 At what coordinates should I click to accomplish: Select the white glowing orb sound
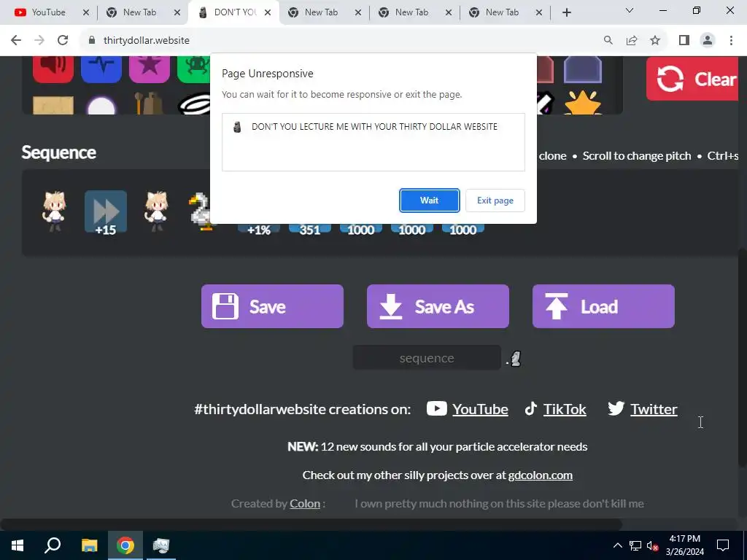[x=101, y=105]
